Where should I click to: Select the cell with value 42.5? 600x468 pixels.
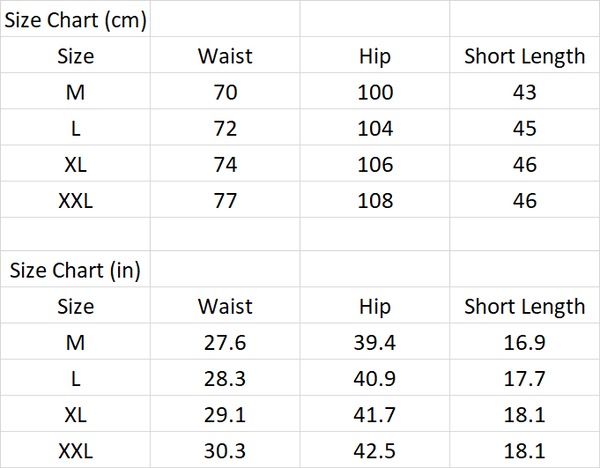[375, 450]
